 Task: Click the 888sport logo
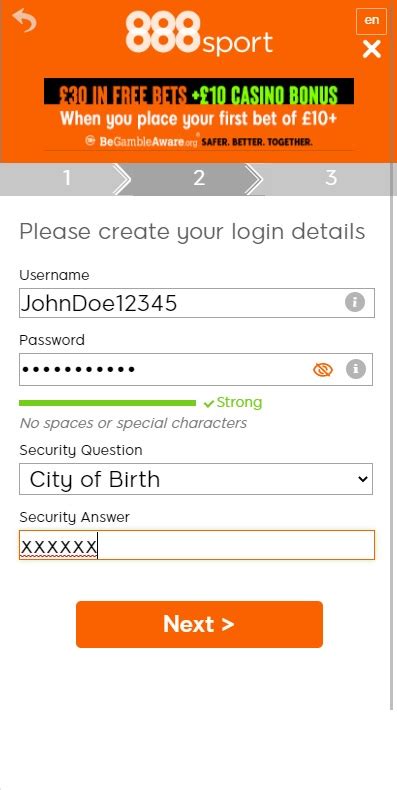[x=199, y=33]
